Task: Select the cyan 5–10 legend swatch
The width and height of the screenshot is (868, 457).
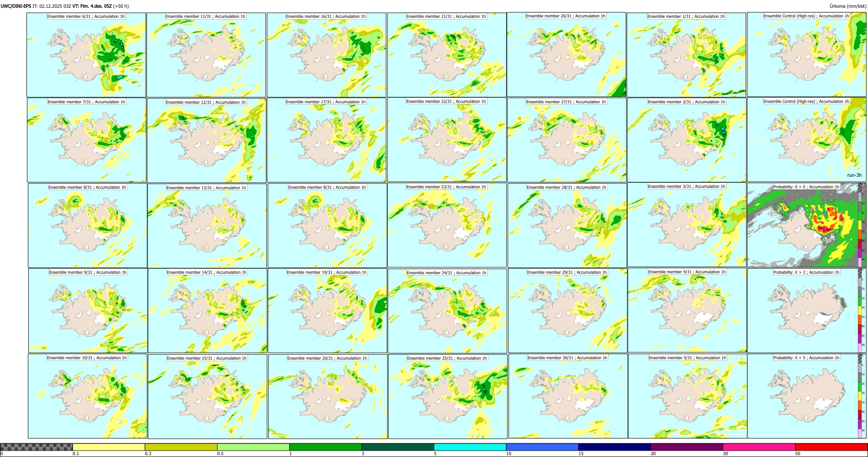Action: [470, 447]
